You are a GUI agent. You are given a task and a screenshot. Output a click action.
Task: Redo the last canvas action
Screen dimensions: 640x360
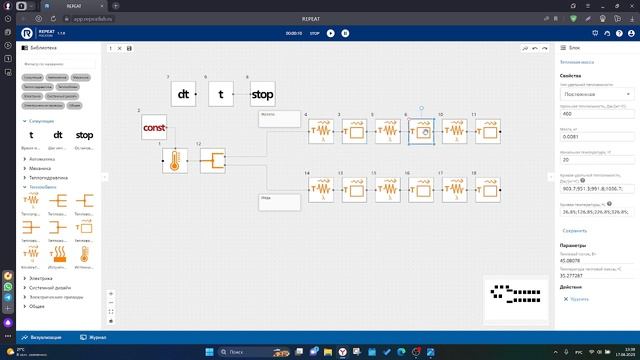click(x=545, y=48)
